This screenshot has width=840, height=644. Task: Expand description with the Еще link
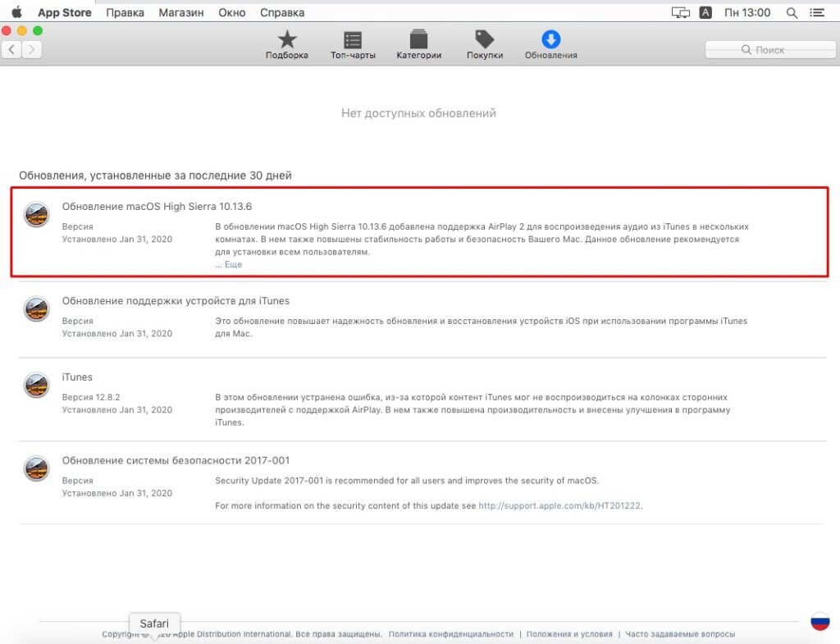pos(233,264)
